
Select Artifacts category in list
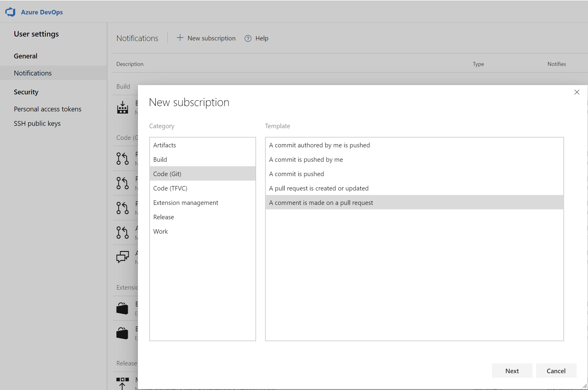click(x=202, y=145)
